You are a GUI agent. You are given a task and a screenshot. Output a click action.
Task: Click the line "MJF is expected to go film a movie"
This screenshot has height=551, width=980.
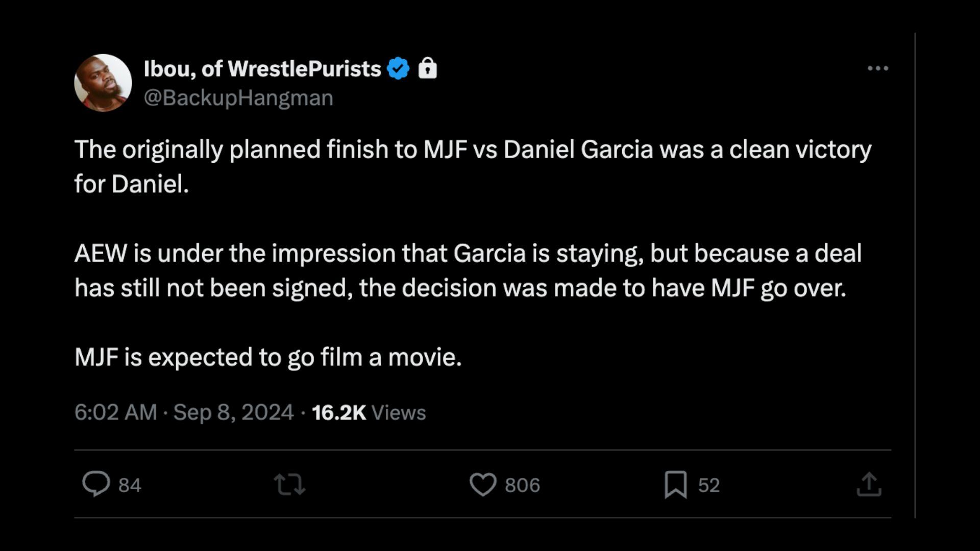click(268, 357)
